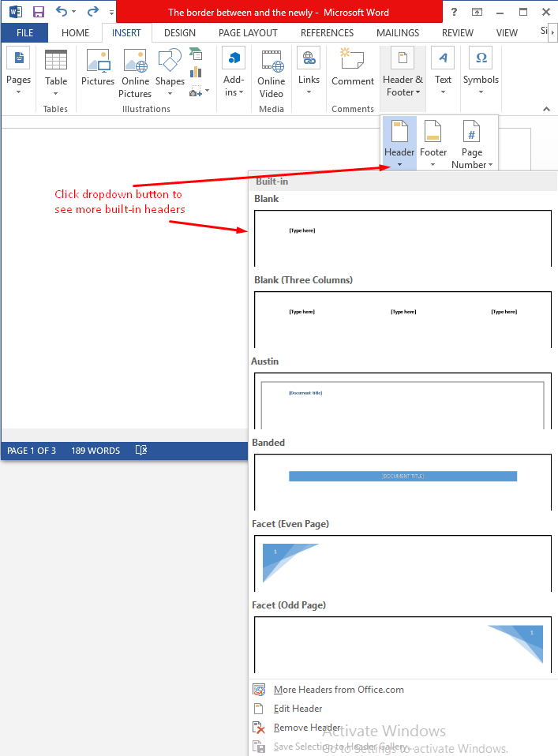Expand the Undo history dropdown arrow
This screenshot has width=558, height=756.
click(x=73, y=12)
